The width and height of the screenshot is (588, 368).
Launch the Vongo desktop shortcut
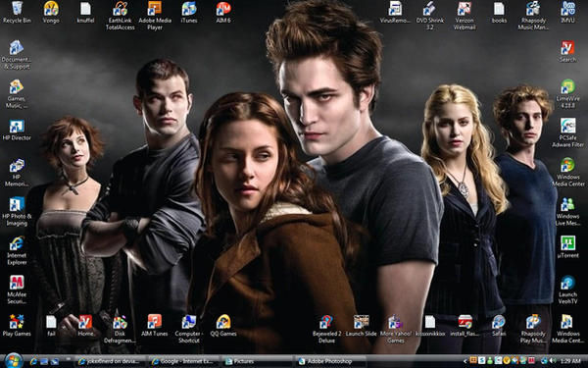click(x=51, y=13)
